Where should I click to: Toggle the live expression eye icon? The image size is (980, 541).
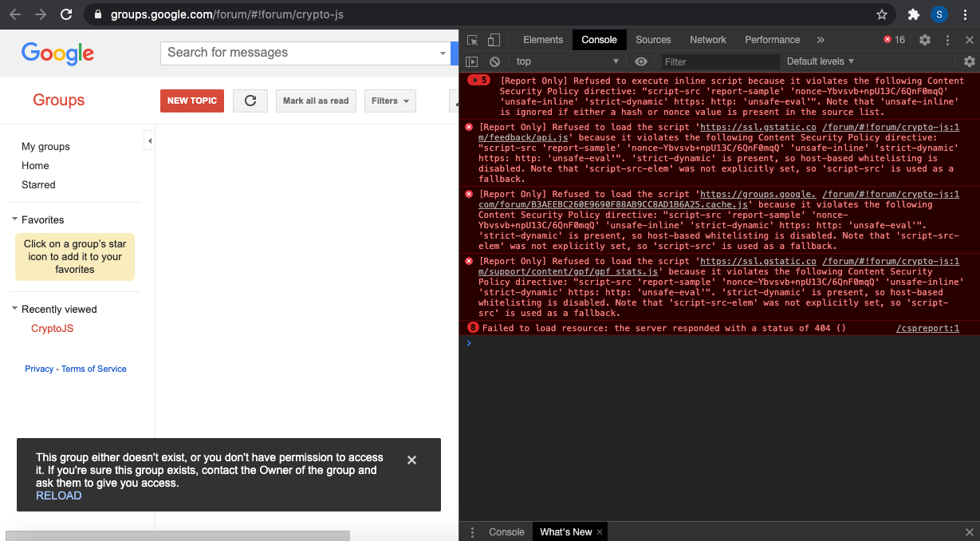click(641, 61)
